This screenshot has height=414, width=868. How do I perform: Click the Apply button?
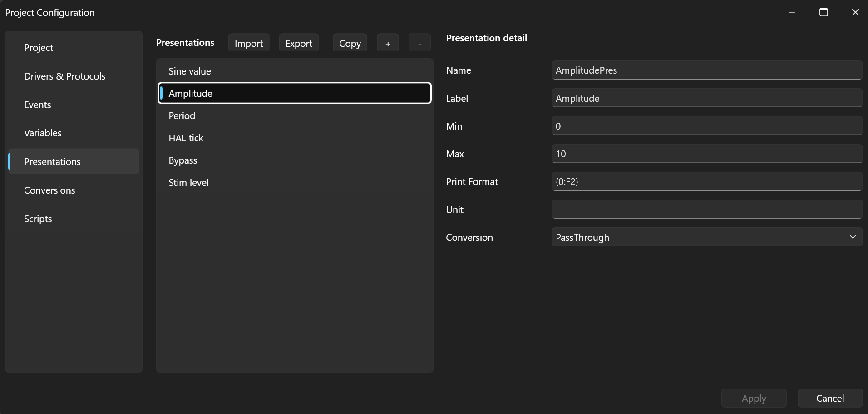coord(754,399)
